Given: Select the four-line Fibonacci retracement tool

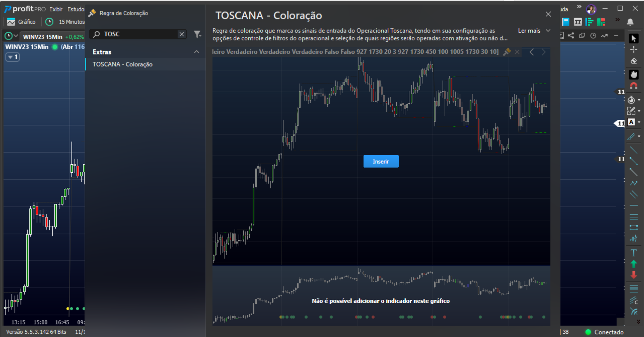Looking at the screenshot, I should pos(633,288).
